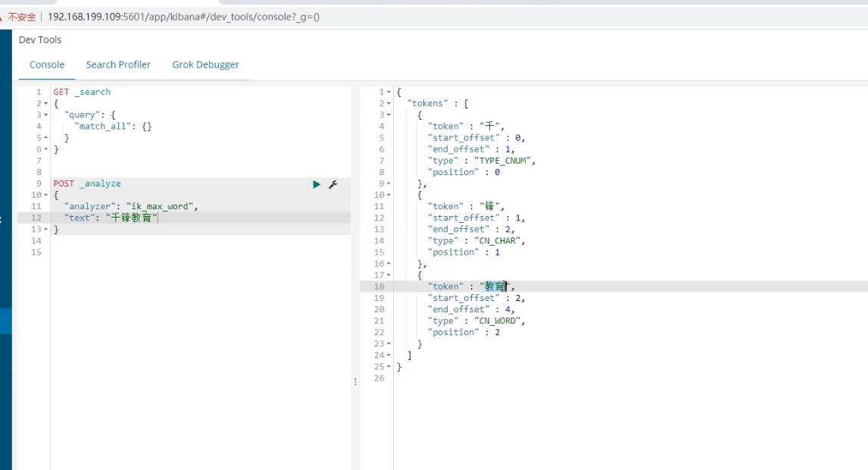Collapse the GET _search body at request line 2

click(46, 104)
